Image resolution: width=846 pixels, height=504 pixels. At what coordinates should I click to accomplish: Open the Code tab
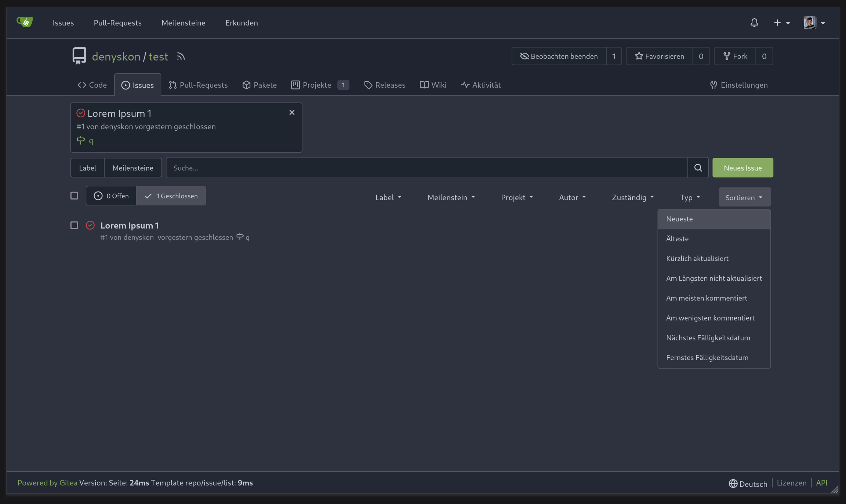pos(92,85)
